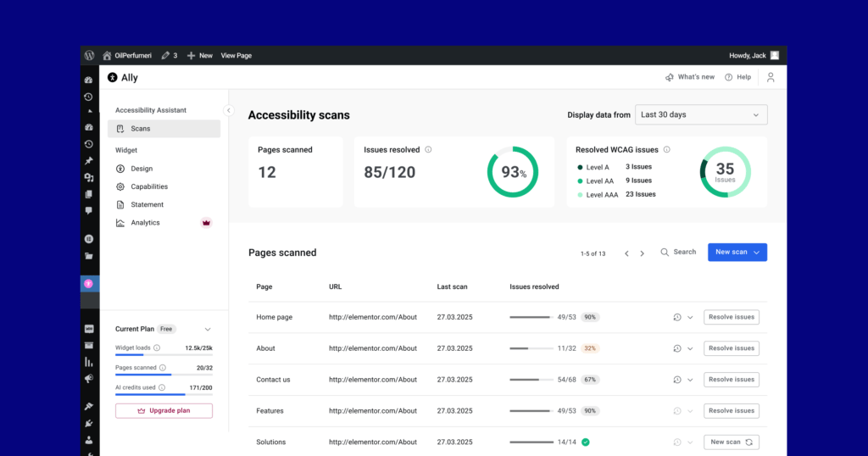Viewport: 868px width, 456px height.
Task: Expand the About row chevron
Action: pyautogui.click(x=690, y=348)
